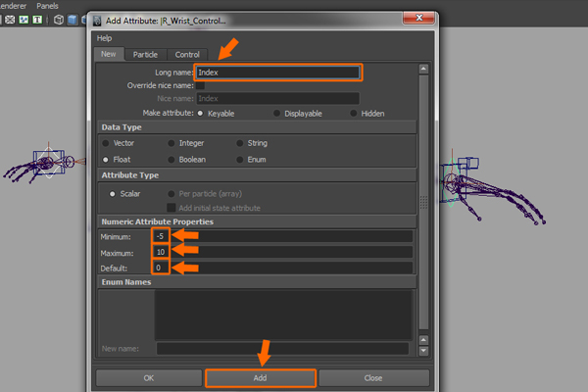Choose String data type

240,143
